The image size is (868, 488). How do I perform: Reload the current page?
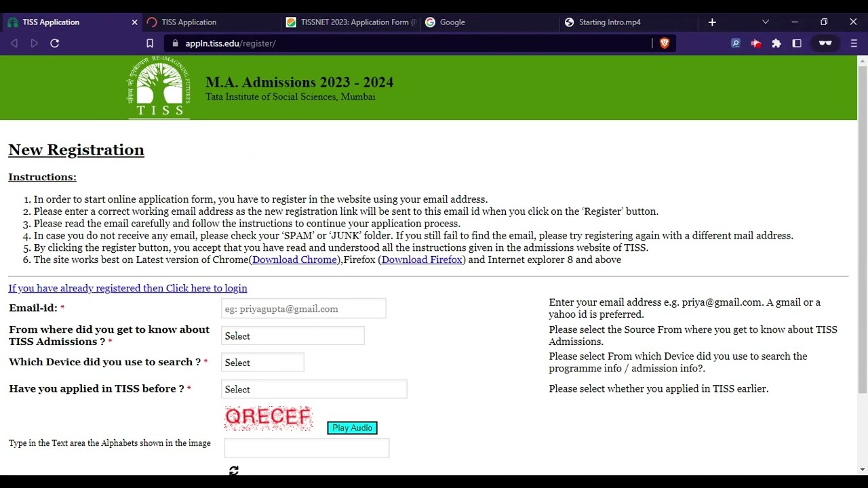[55, 43]
